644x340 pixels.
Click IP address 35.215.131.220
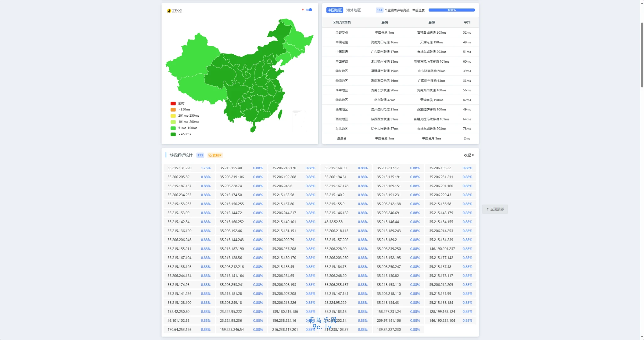pyautogui.click(x=179, y=168)
